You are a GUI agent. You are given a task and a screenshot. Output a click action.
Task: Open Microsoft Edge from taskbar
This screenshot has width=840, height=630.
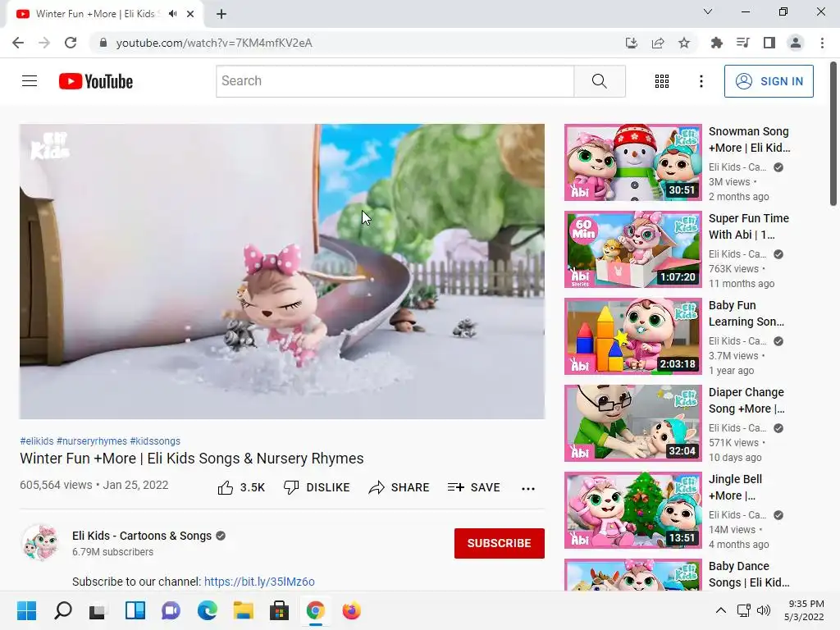[x=207, y=610]
